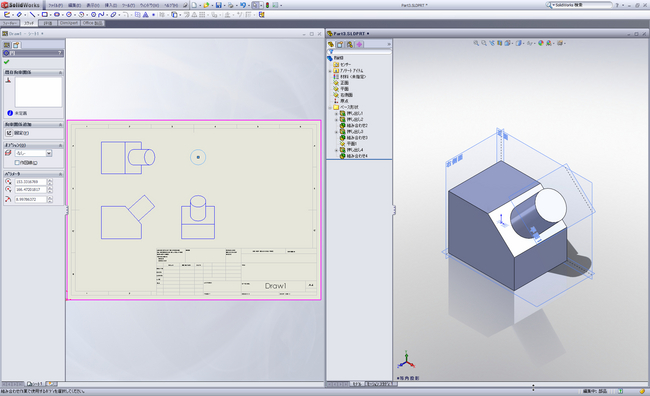Select the Ellipse sketch tool
Viewport: 650px width, 396px height.
pos(113,15)
